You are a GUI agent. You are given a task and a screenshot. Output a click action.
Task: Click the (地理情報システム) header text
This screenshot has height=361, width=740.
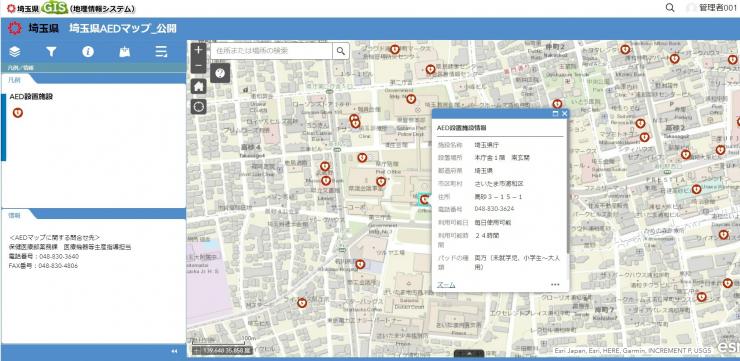pyautogui.click(x=102, y=8)
